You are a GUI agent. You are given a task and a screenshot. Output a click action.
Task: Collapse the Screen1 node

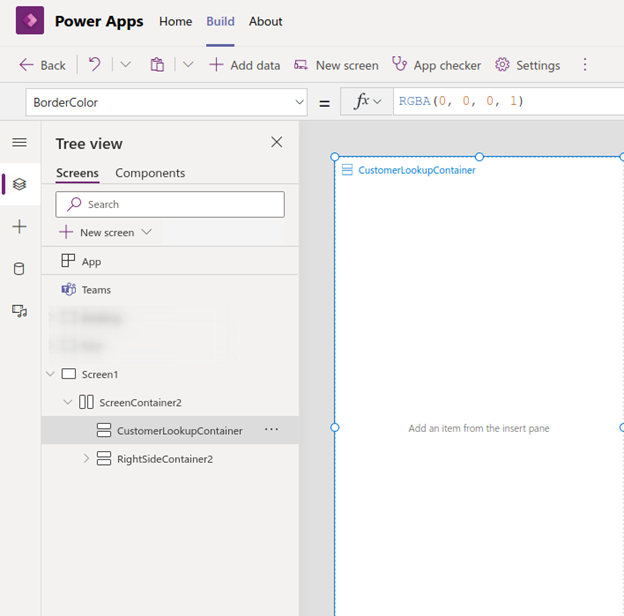51,374
